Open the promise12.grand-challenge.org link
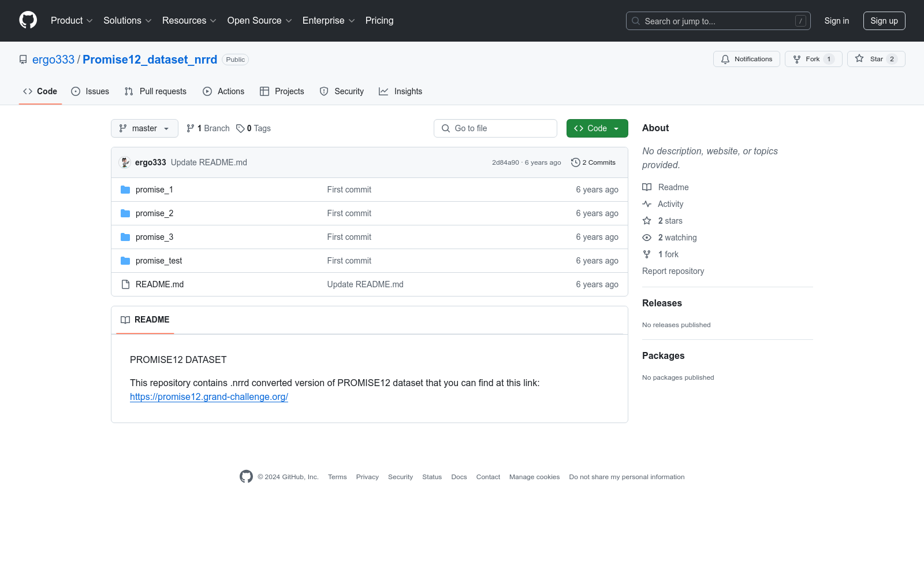The height and width of the screenshot is (578, 924). click(208, 397)
